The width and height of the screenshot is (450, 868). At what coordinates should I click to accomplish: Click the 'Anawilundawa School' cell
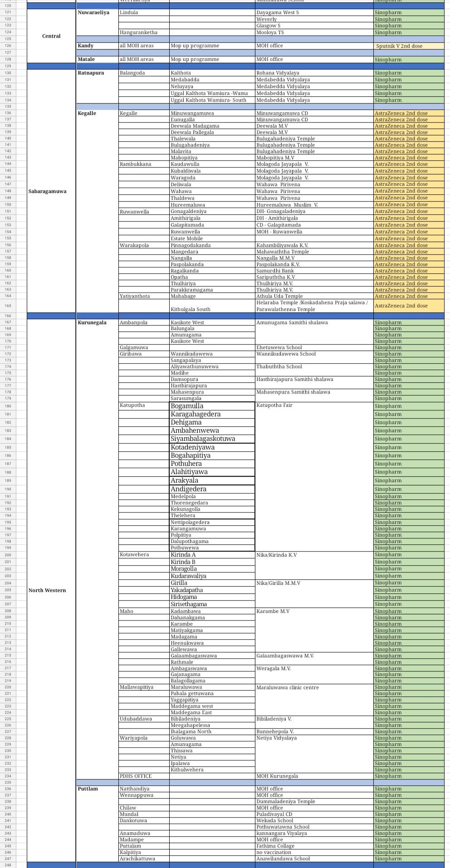coord(314,858)
